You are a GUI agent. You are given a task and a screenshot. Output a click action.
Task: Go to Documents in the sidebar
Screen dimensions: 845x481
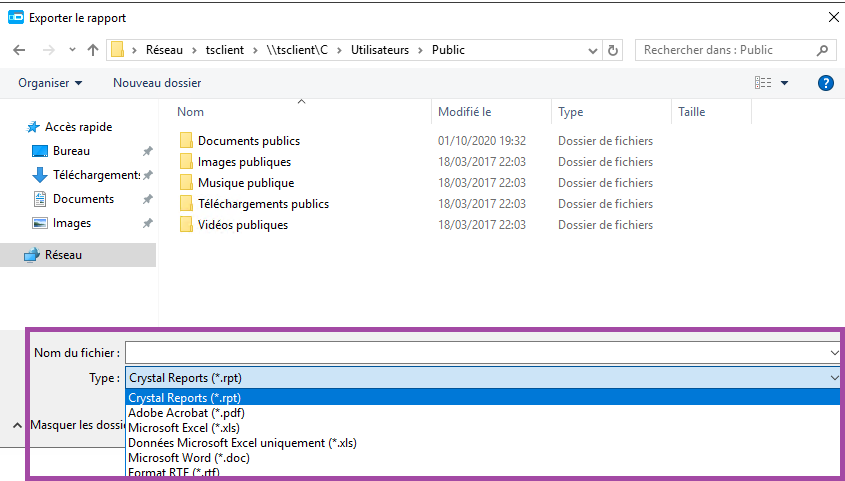point(83,199)
